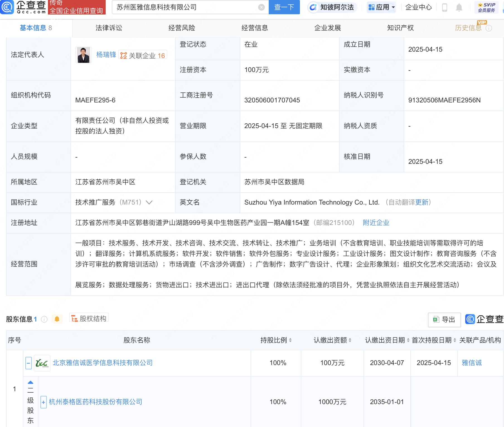
Task: Click the English name Suzhou Yiya text
Action: tap(312, 202)
